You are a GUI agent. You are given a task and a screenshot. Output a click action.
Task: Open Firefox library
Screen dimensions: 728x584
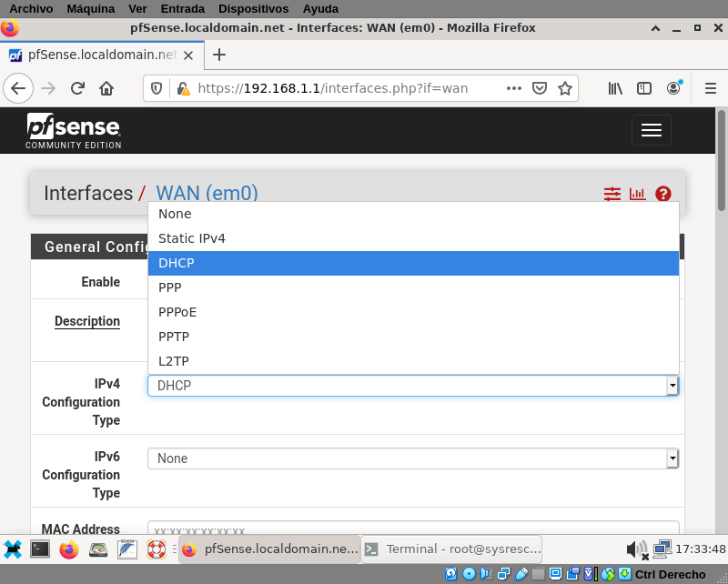615,88
